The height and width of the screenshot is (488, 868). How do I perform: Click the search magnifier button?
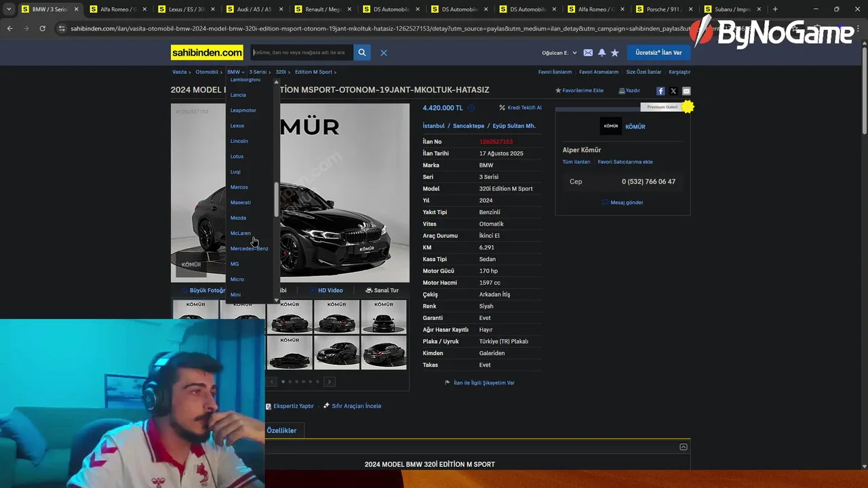coord(362,52)
